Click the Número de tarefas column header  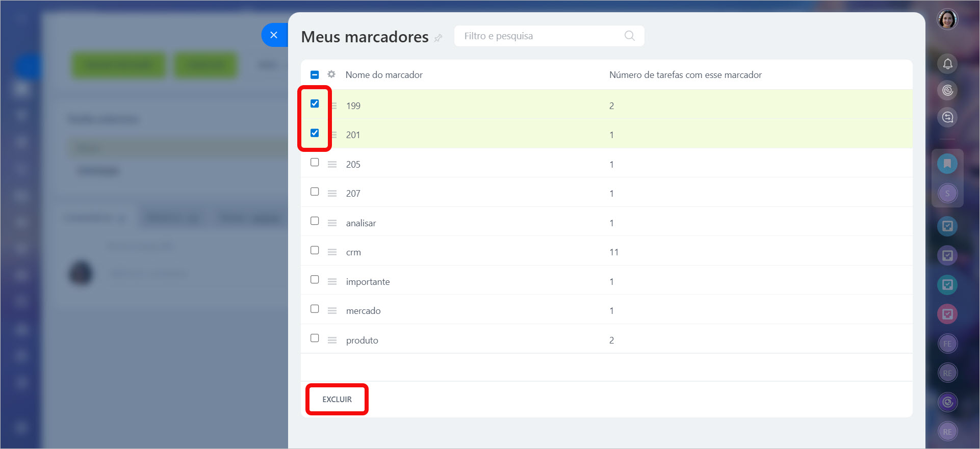685,75
